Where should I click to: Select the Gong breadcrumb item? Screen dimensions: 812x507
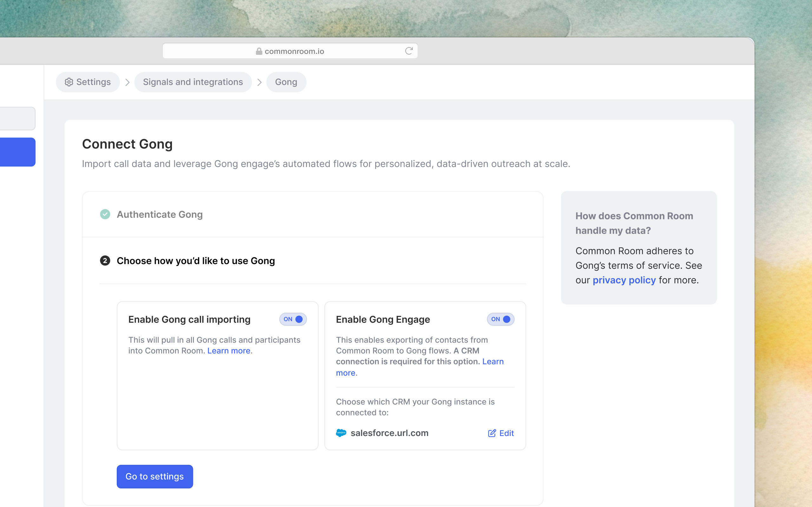286,82
